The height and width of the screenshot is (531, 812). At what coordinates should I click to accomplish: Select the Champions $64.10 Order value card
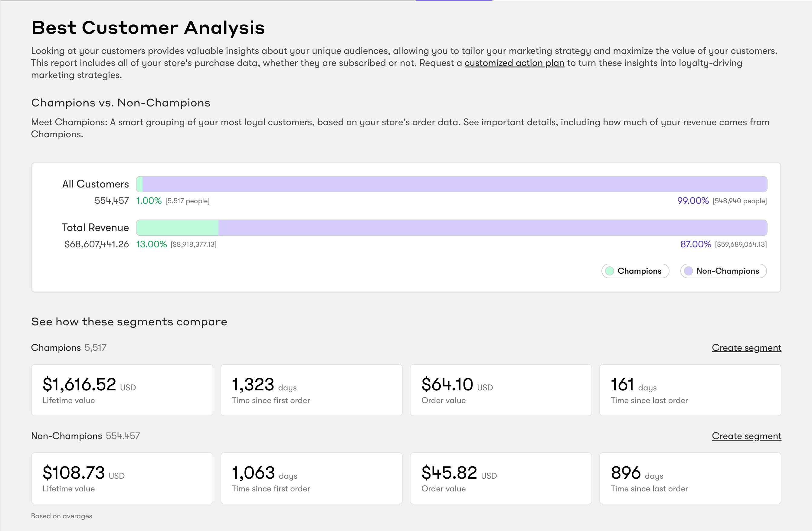click(x=500, y=390)
